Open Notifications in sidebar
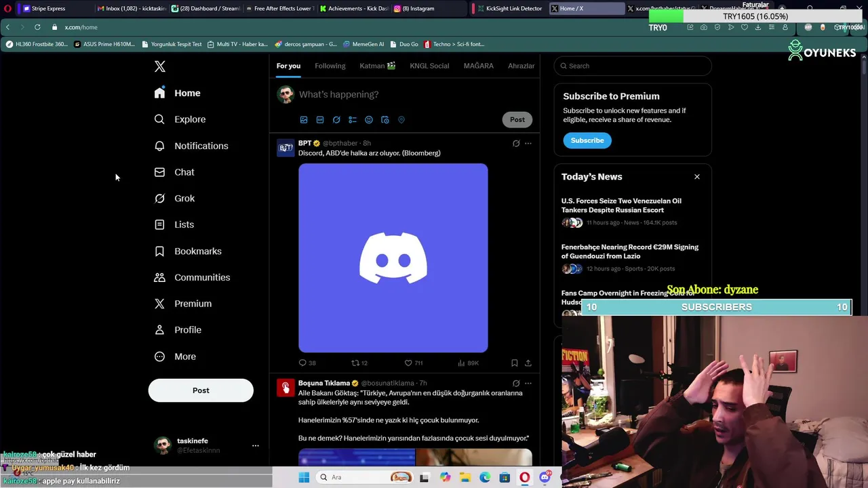The width and height of the screenshot is (868, 488). [x=191, y=146]
